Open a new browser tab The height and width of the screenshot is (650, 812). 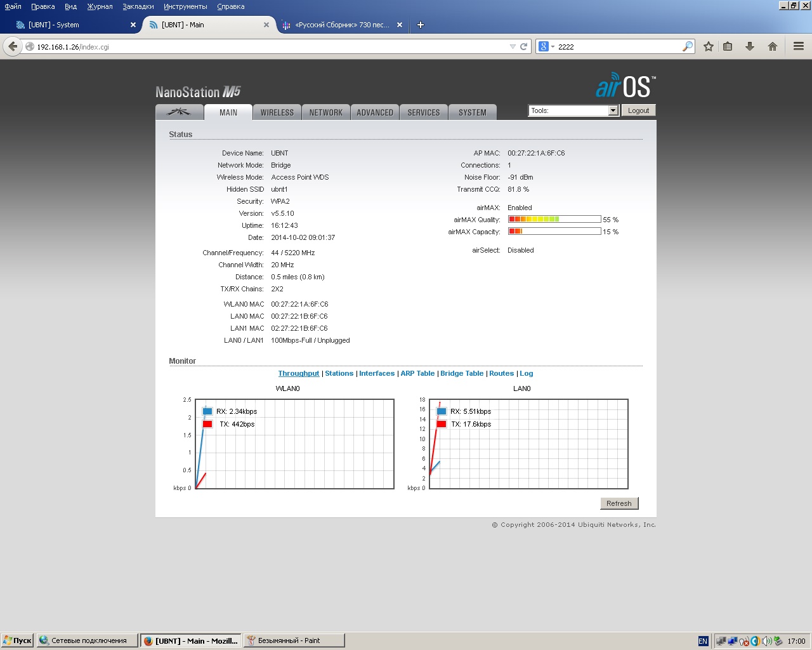point(420,25)
